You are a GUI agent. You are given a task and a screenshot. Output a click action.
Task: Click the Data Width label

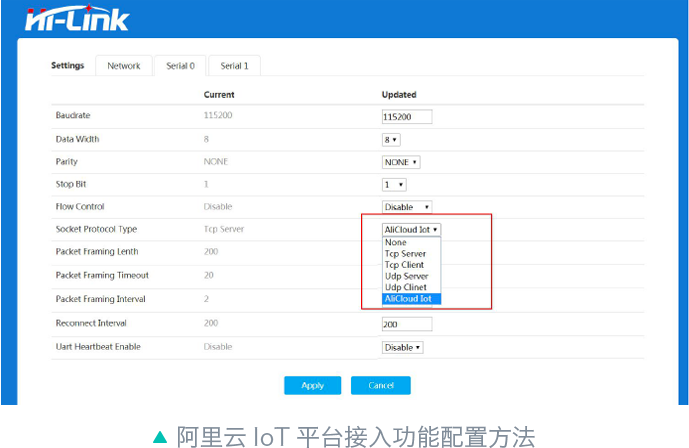coord(77,139)
